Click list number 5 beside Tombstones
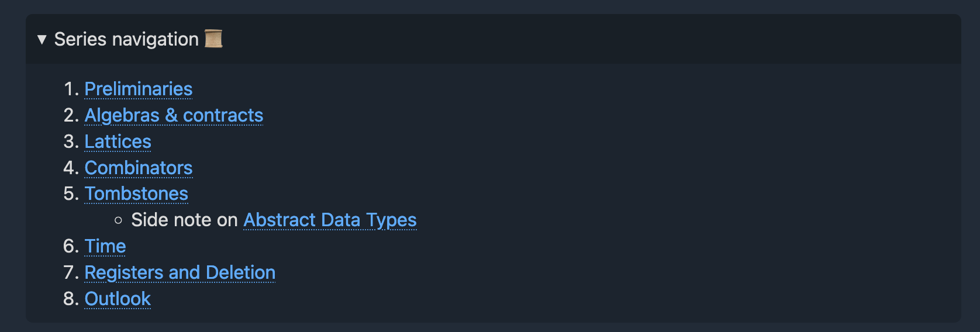 click(x=70, y=193)
